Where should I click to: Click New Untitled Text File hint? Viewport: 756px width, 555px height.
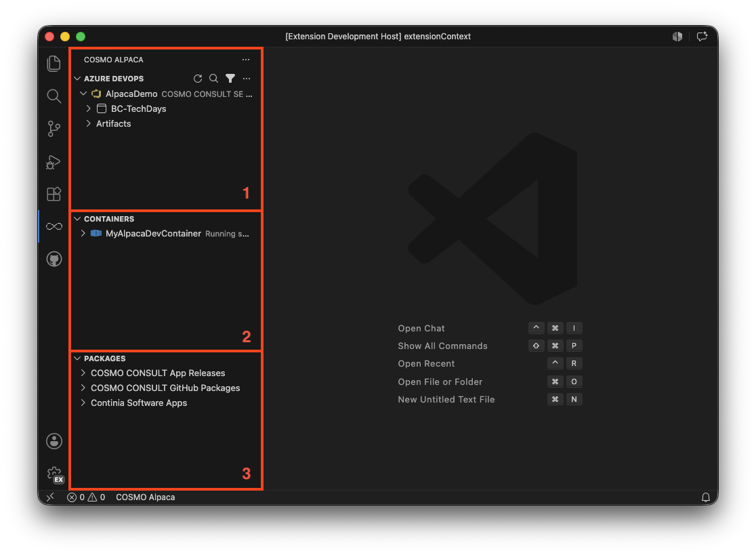(x=446, y=399)
